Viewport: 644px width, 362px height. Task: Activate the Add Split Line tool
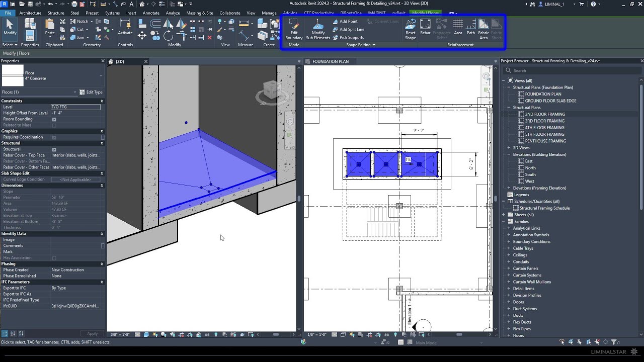tap(348, 30)
